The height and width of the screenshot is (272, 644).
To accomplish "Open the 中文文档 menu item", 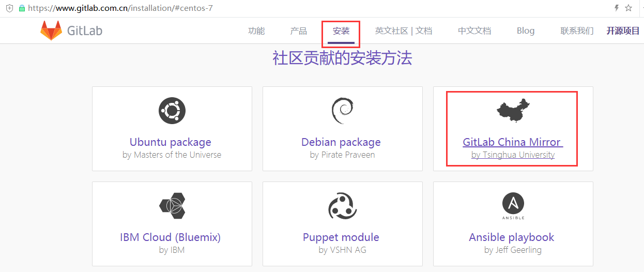I will point(474,31).
